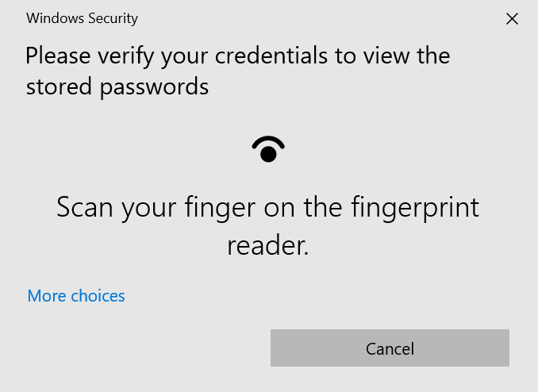The width and height of the screenshot is (538, 392).
Task: Expand More choices for other credentials
Action: (x=76, y=296)
